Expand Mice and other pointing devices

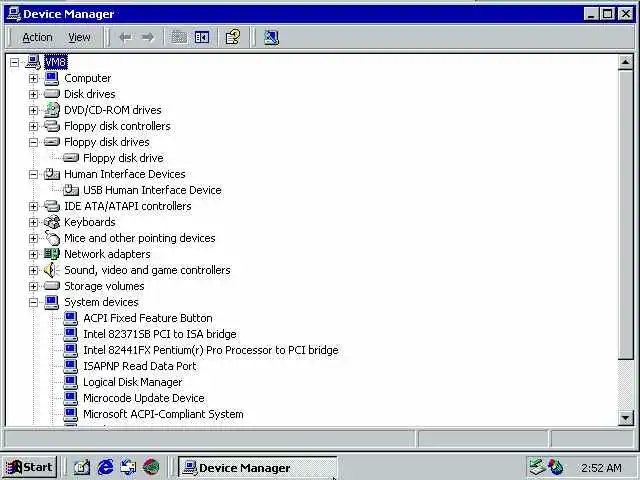[33, 238]
